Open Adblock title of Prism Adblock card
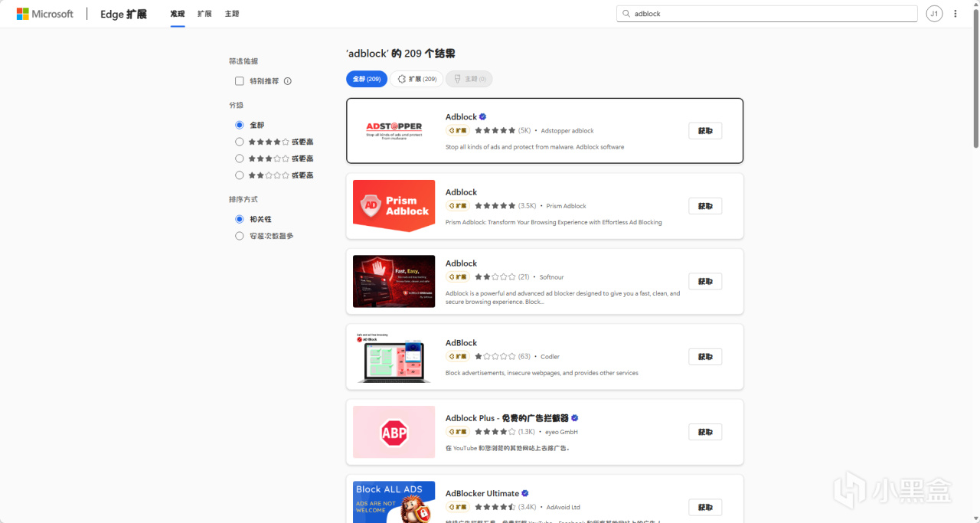 tap(461, 192)
